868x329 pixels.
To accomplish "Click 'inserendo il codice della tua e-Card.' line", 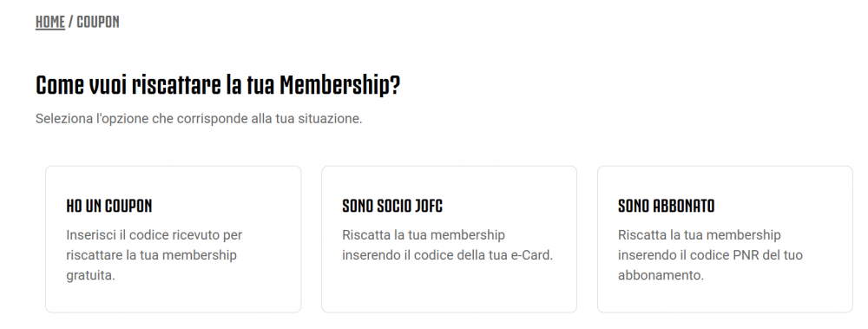I will click(447, 255).
